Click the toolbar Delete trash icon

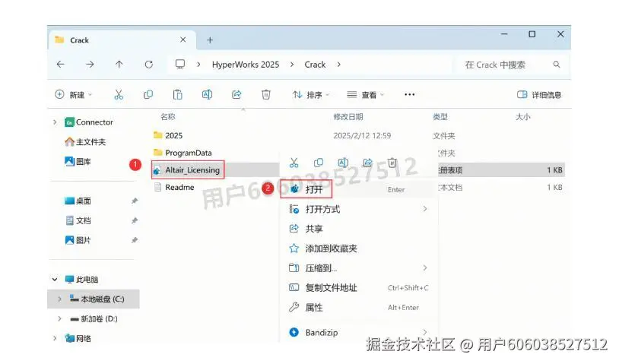(x=266, y=95)
